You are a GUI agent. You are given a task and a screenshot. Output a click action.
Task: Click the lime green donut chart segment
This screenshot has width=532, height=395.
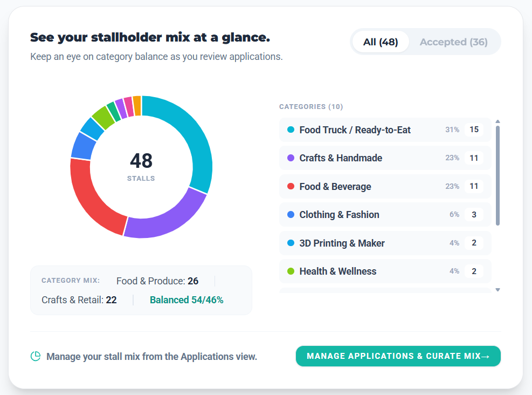click(x=104, y=118)
